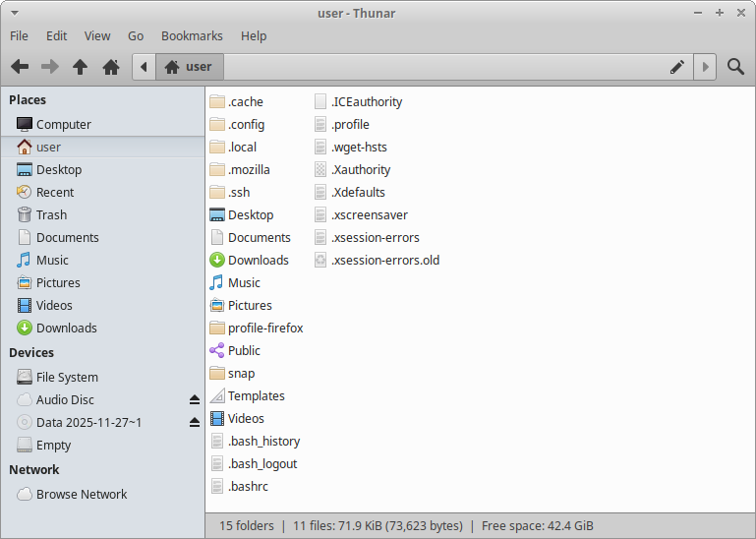
Task: Select Videos folder in file list
Action: 237,418
